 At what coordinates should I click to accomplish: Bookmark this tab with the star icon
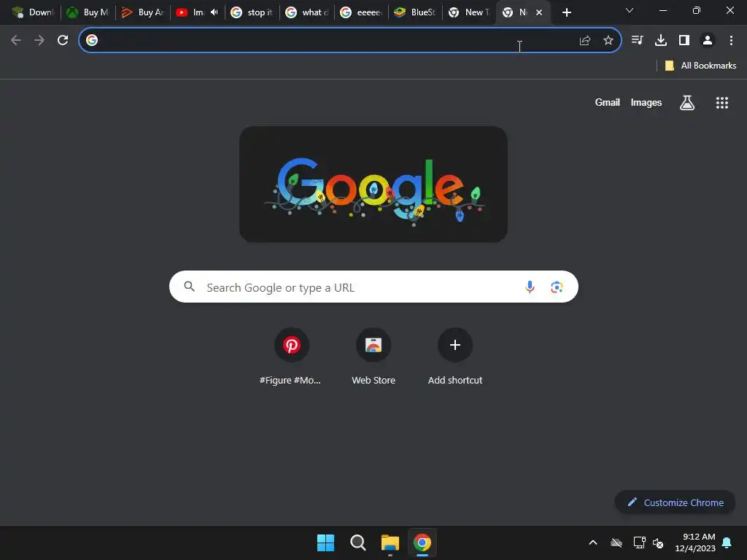point(608,41)
